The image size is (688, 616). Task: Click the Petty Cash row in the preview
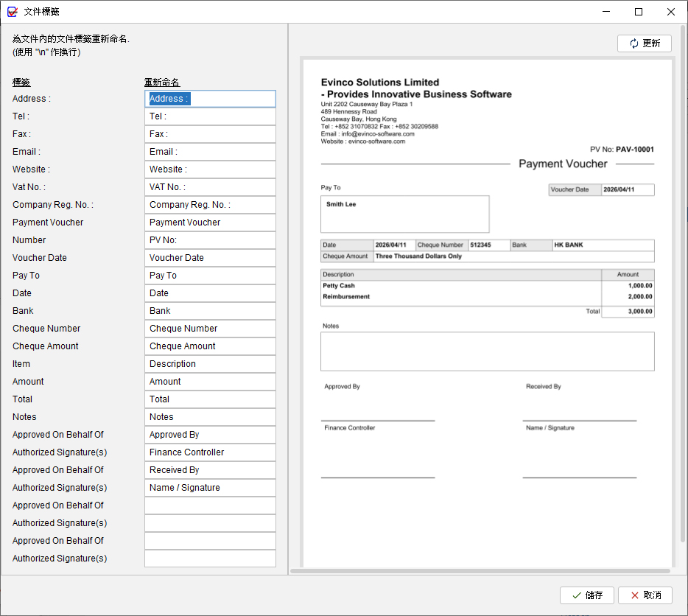click(487, 286)
